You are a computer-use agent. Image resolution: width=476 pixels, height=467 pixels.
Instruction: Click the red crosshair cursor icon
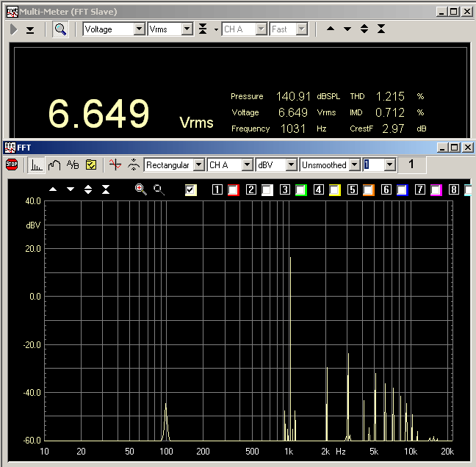tap(114, 164)
